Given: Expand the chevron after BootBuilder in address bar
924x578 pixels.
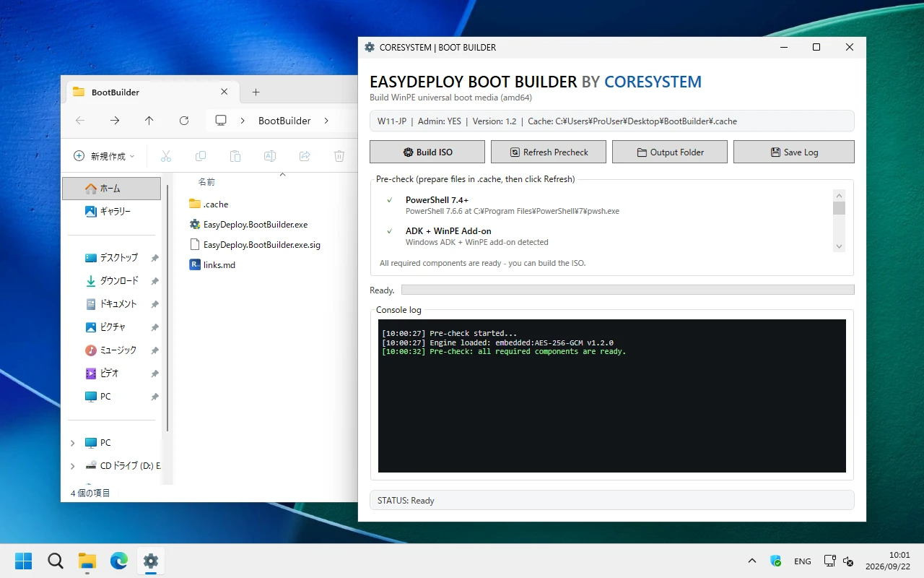Looking at the screenshot, I should 326,121.
